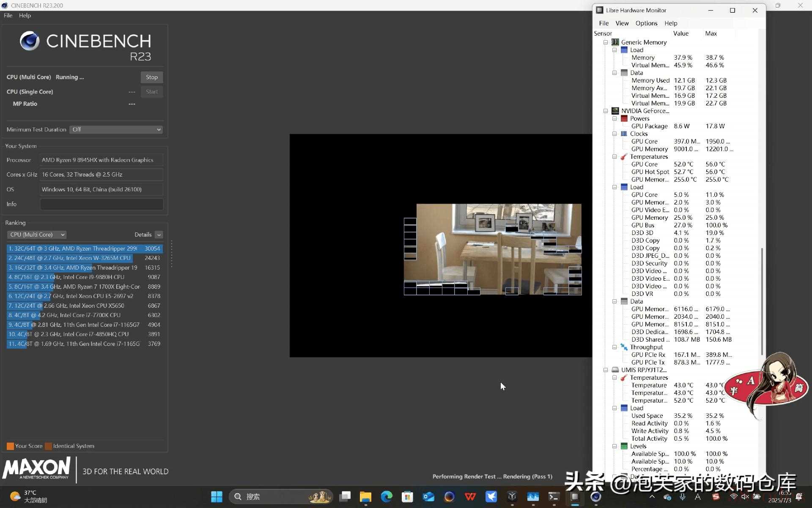This screenshot has width=812, height=508.
Task: Click the UMIS drive icon
Action: coord(615,370)
